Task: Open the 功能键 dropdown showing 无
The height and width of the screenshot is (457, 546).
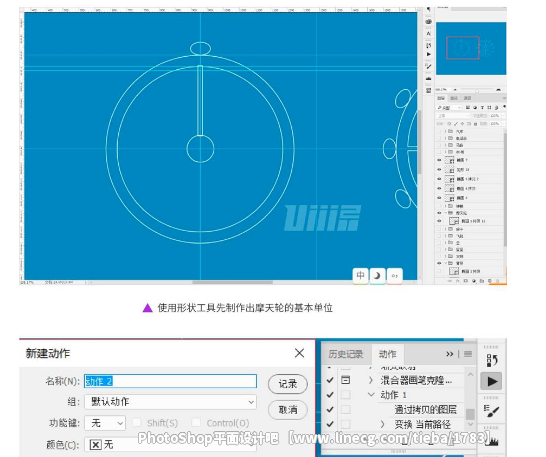Action: pyautogui.click(x=105, y=423)
